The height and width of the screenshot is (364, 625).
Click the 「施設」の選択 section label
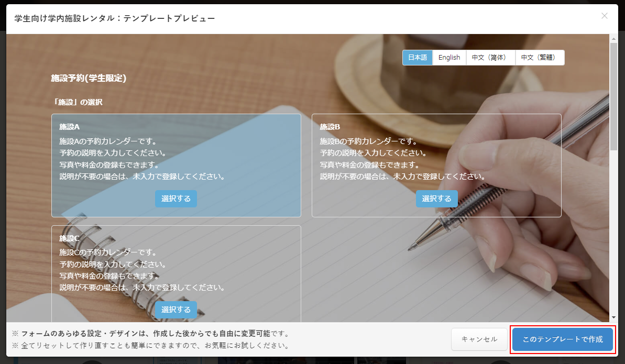(x=78, y=102)
